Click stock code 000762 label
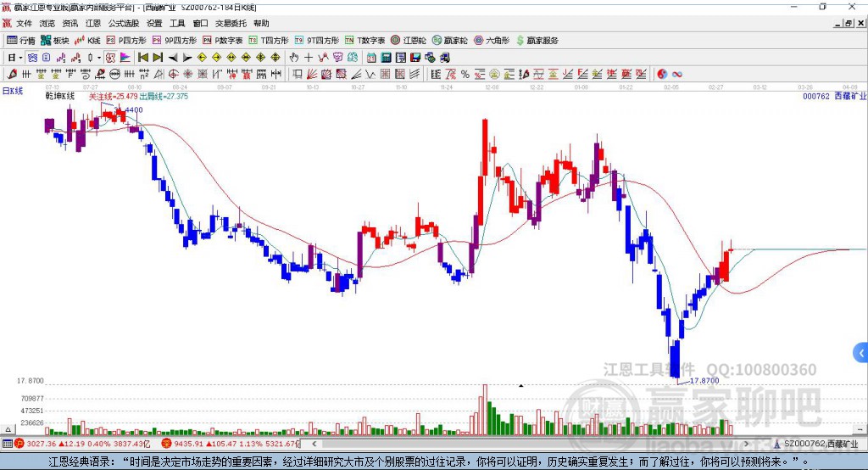Viewport: 868px width, 470px height. point(816,97)
